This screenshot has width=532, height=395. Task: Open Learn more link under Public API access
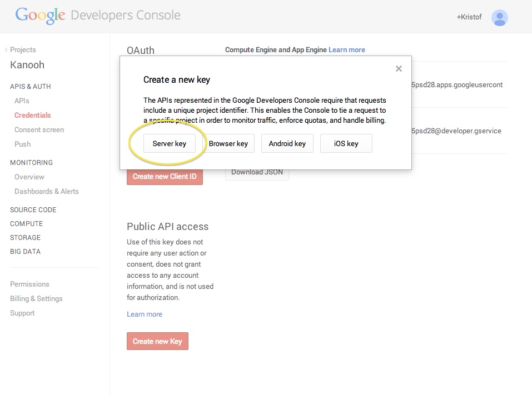[x=145, y=314]
